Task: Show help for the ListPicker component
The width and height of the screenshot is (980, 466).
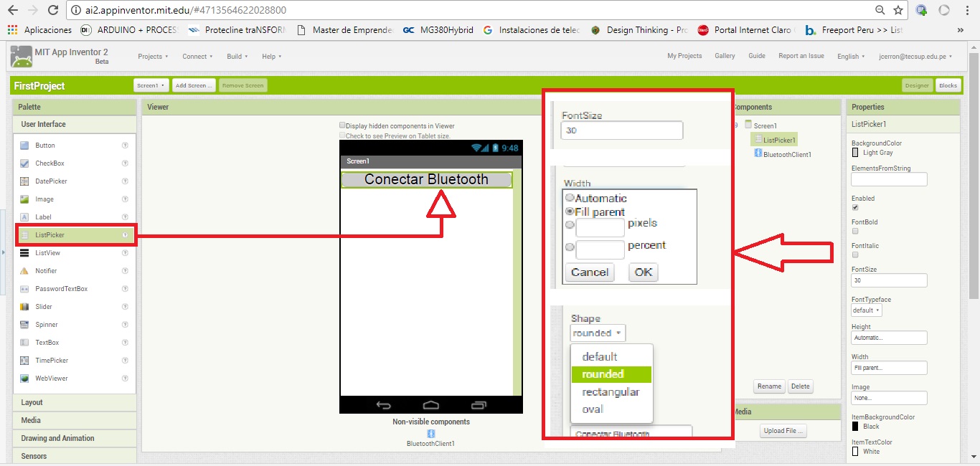Action: pyautogui.click(x=125, y=235)
